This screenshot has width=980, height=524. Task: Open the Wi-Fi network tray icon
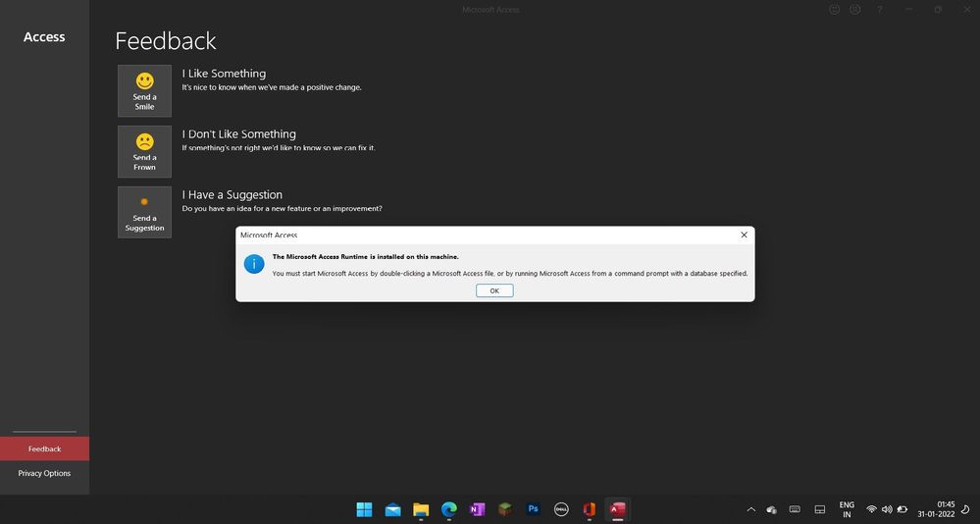click(x=871, y=509)
